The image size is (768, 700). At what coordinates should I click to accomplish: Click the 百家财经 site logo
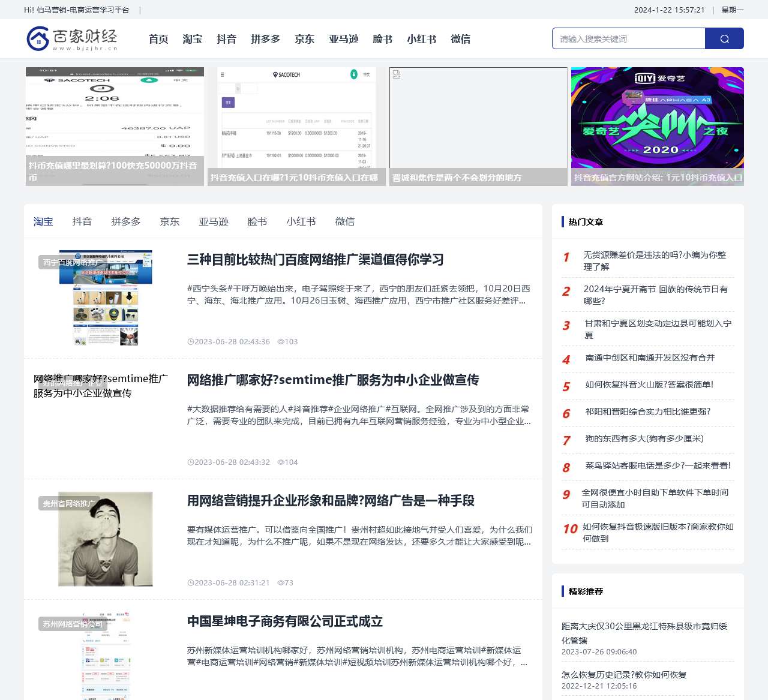pos(71,38)
